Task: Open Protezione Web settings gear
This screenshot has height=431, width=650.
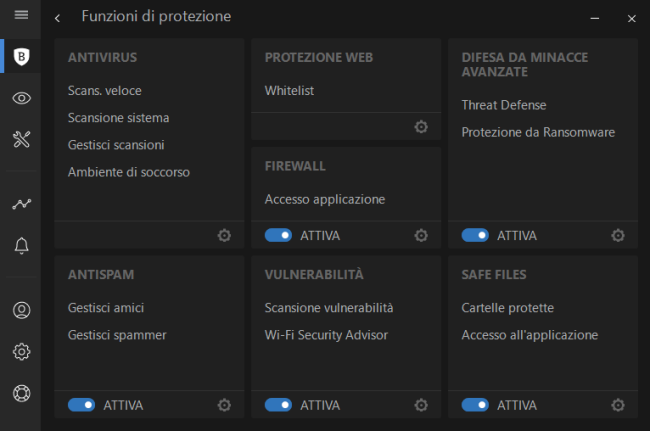Action: 421,127
